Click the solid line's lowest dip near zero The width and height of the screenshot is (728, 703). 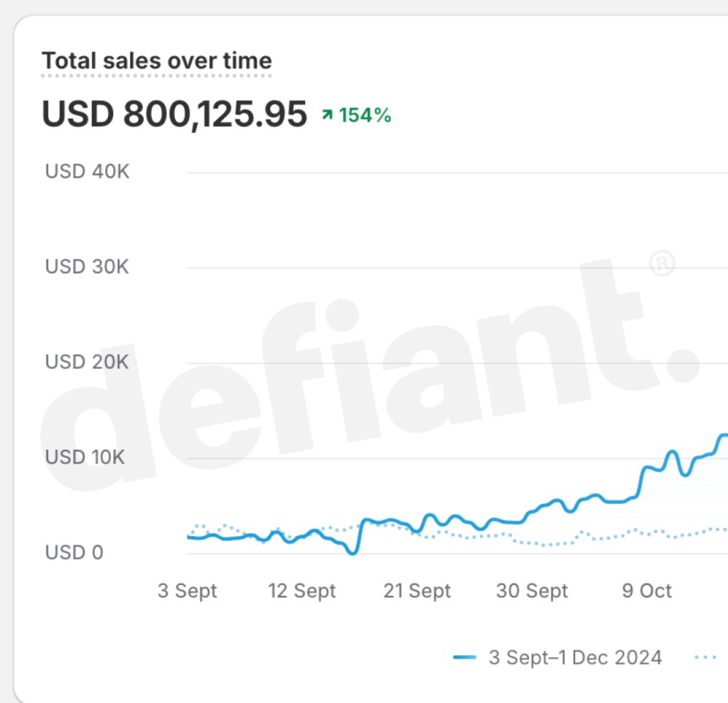[x=353, y=552]
